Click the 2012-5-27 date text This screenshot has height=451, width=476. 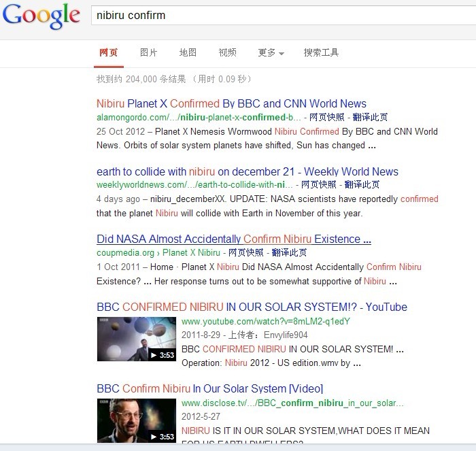(201, 416)
